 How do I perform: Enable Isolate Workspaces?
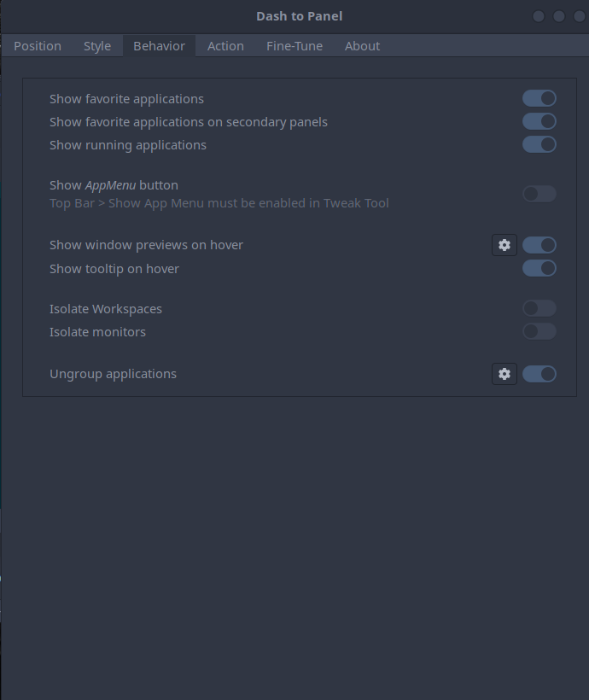pos(539,308)
